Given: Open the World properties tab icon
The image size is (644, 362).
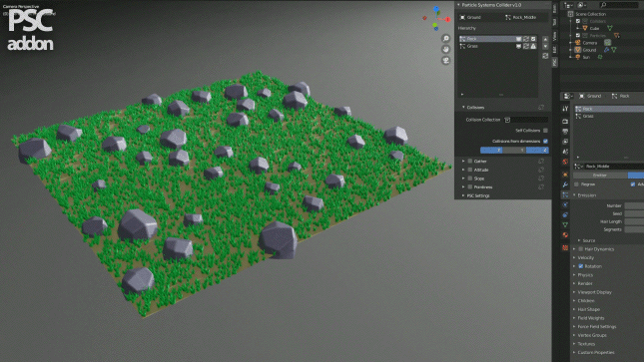Looking at the screenshot, I should point(565,163).
